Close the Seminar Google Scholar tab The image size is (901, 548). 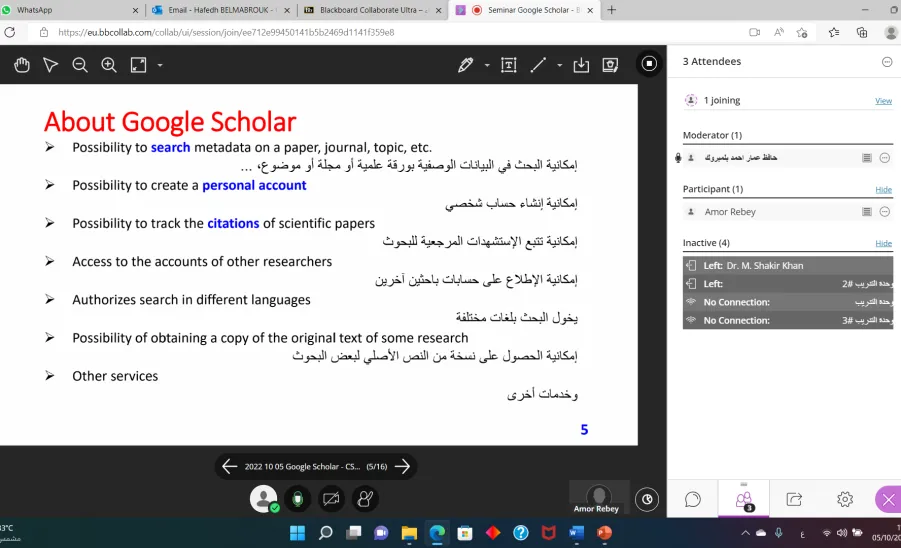[590, 10]
